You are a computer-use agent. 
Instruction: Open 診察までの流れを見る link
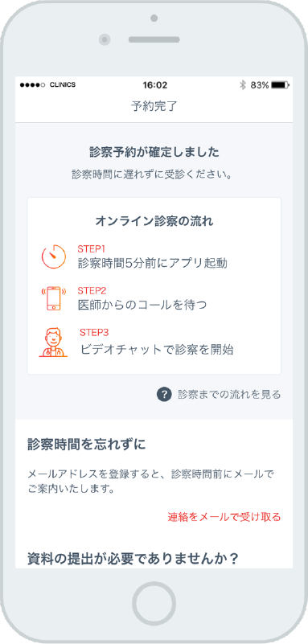pos(229,395)
